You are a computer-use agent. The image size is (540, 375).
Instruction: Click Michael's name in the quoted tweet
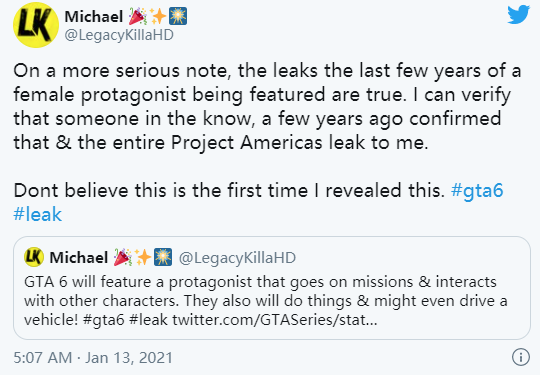(79, 258)
